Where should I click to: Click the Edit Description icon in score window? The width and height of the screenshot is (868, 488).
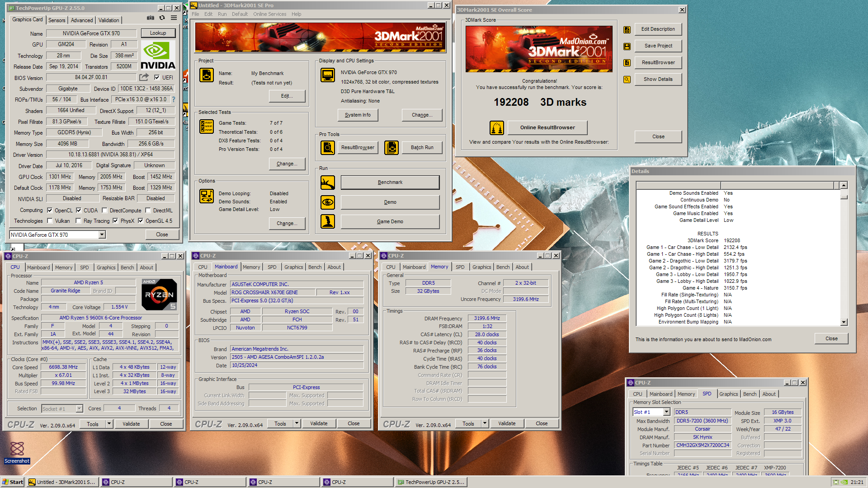[x=627, y=29]
